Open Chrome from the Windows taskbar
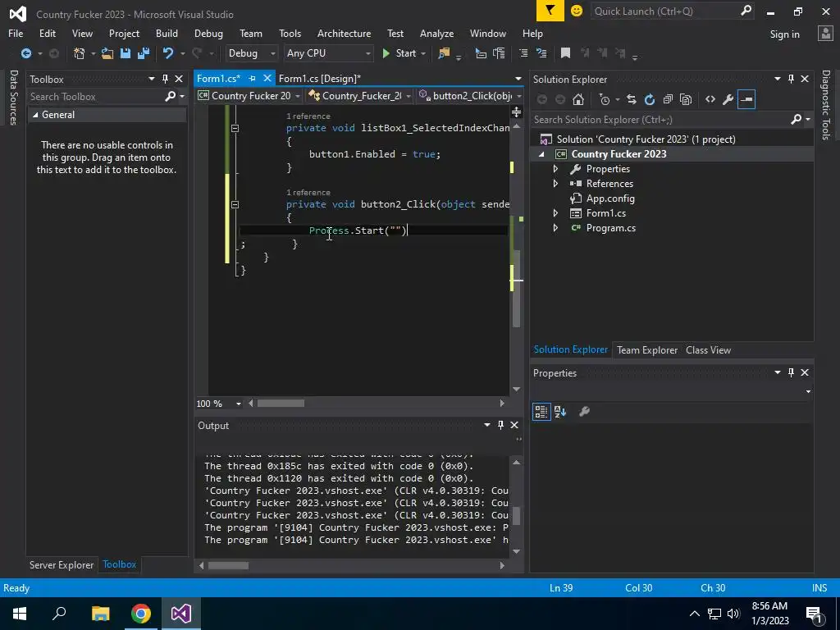The height and width of the screenshot is (630, 840). point(141,614)
